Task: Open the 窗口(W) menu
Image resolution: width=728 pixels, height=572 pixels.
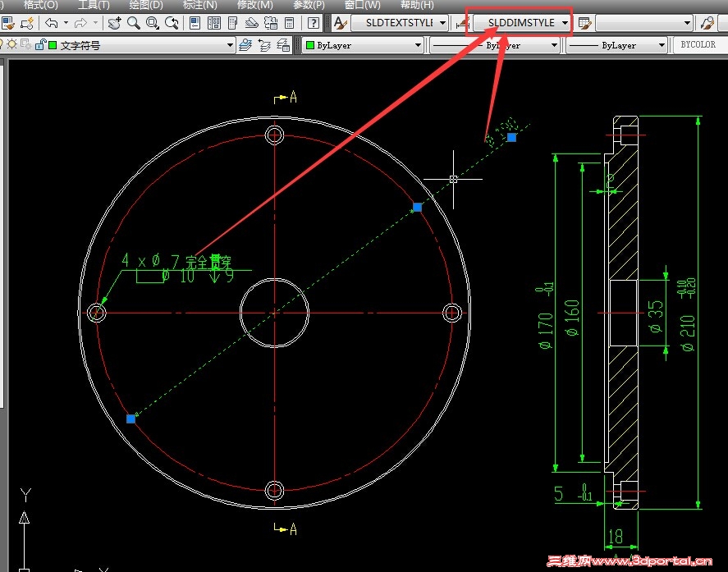Action: click(x=363, y=5)
